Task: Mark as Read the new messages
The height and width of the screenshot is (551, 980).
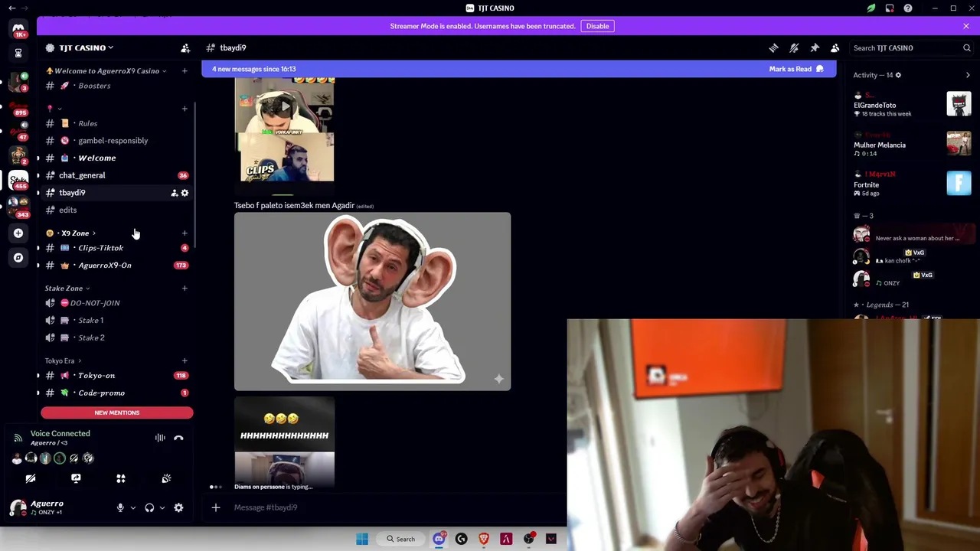Action: coord(796,69)
